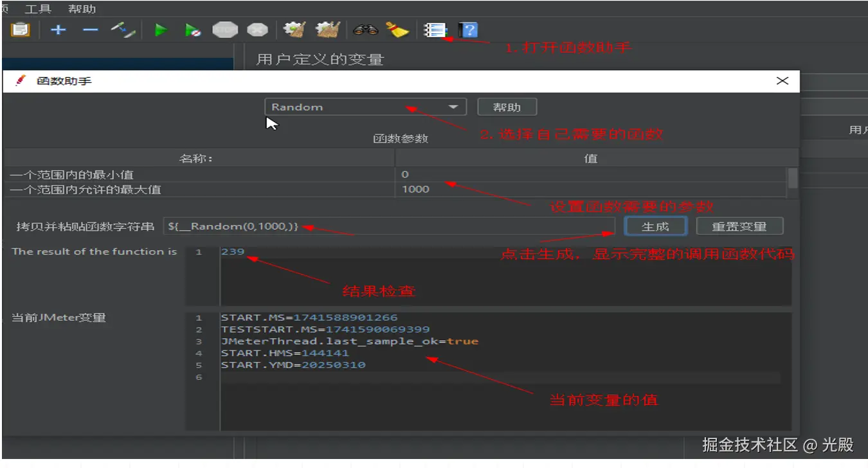Click the Collapse All minus icon
Viewport: 868px width, 468px height.
tap(90, 30)
